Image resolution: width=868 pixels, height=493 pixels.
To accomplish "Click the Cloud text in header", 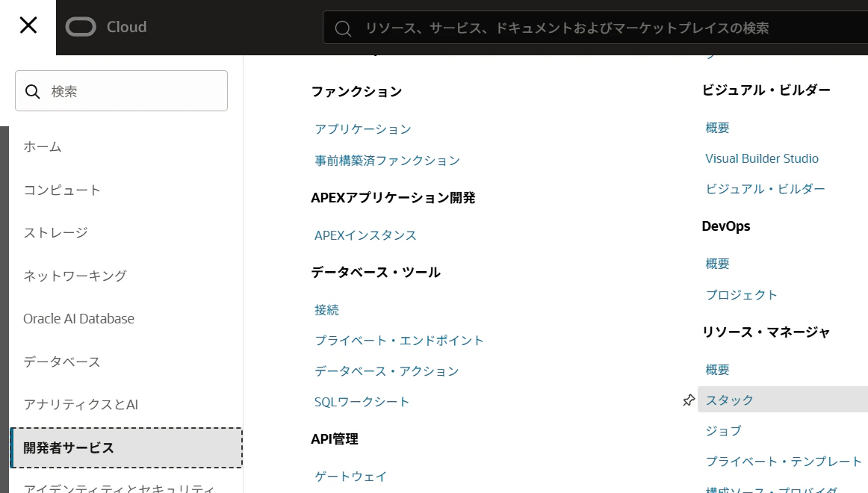I will (127, 27).
